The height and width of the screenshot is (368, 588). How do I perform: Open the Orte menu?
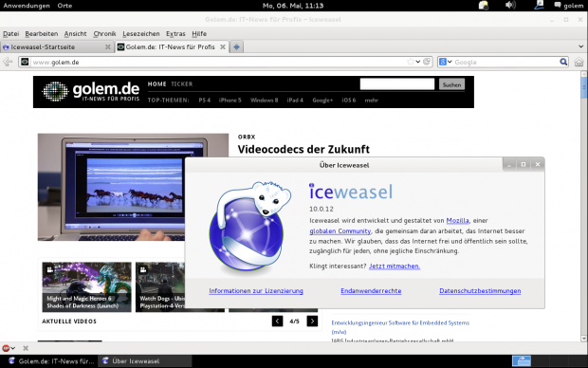click(64, 6)
